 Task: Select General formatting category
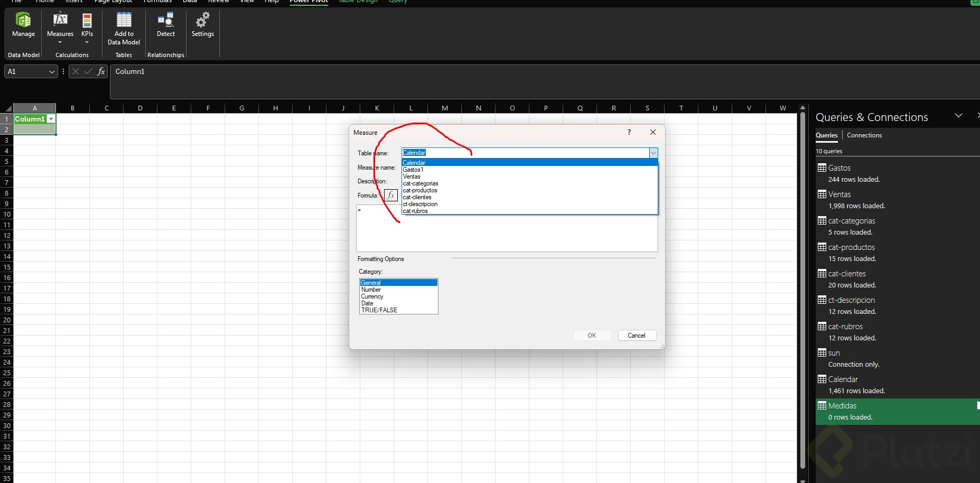click(399, 283)
